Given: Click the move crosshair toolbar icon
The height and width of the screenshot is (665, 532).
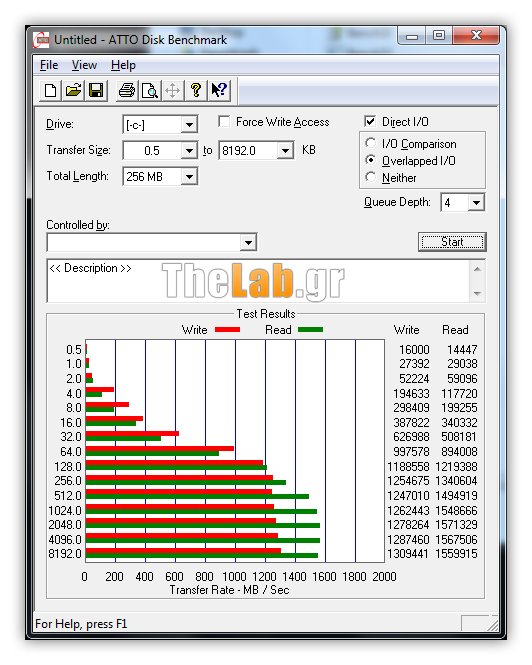Looking at the screenshot, I should click(x=173, y=90).
